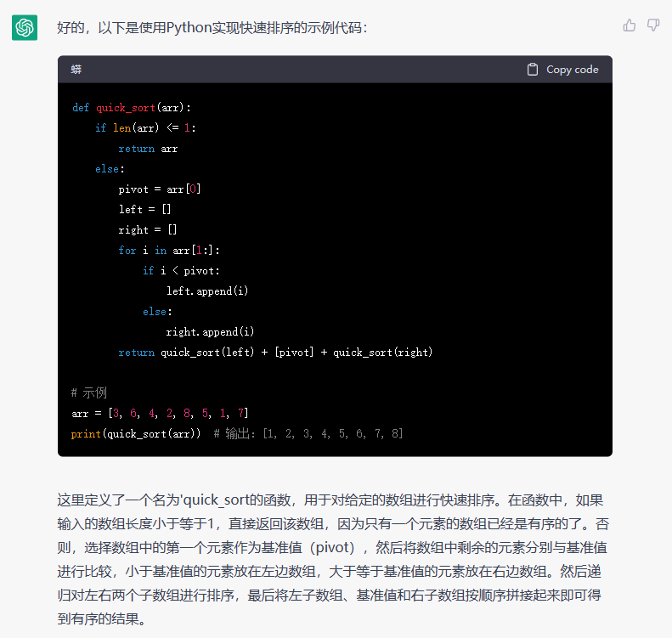Click the line 'pivot = arr[0]'
The width and height of the screenshot is (672, 638).
coord(160,189)
